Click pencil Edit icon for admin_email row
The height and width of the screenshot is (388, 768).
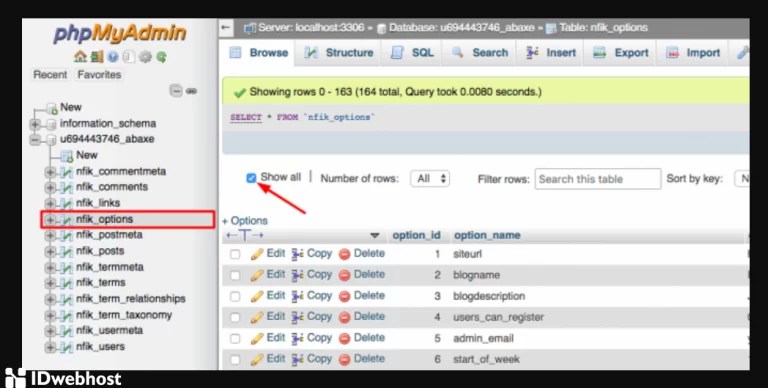pos(257,339)
